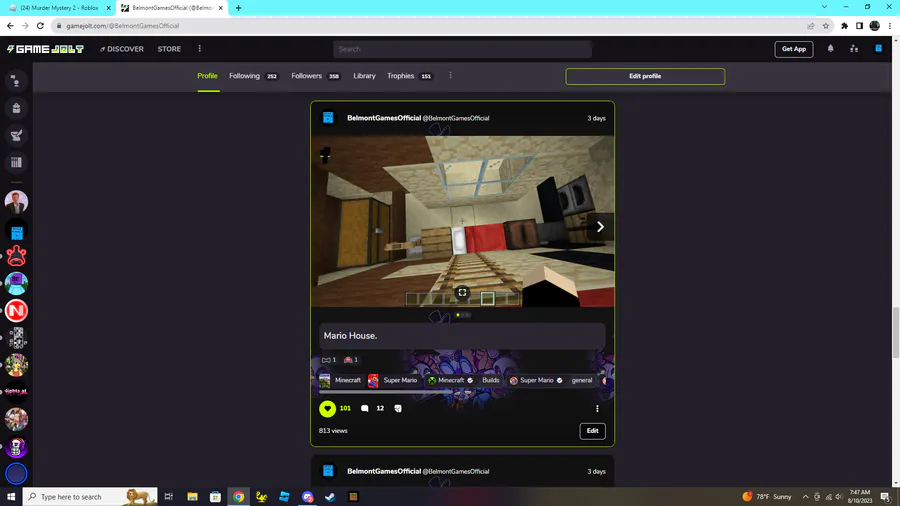Open the Rick Astley avatar community in the sidebar
900x506 pixels.
16,202
